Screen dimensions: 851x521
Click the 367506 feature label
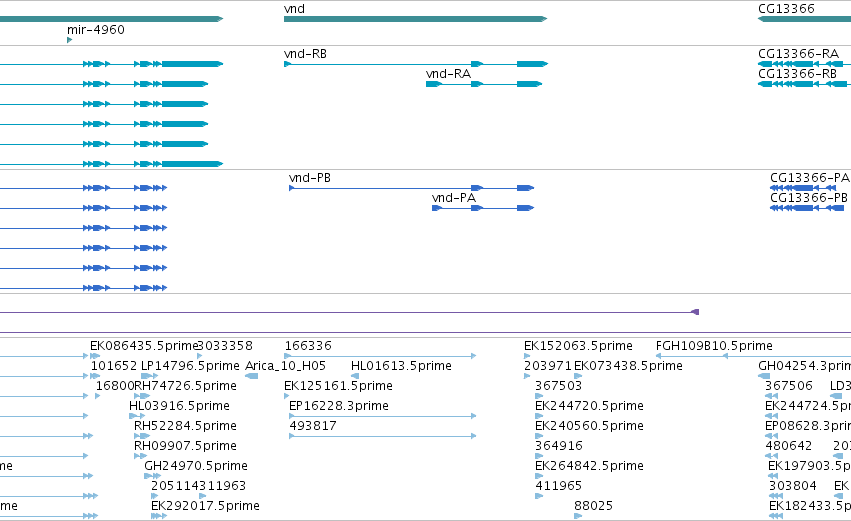point(789,386)
